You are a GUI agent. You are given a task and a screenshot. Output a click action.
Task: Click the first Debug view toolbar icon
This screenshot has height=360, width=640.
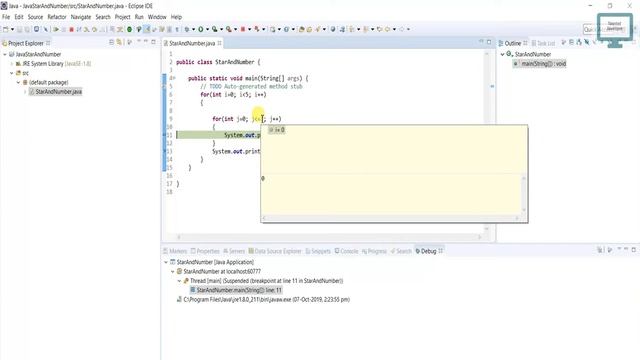600,250
